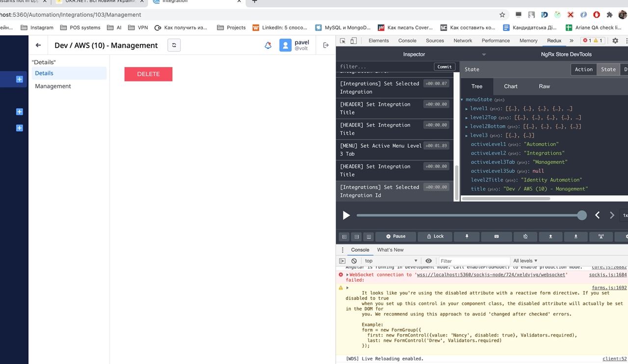Open the What's New drawer tab
Screen dimensions: 628x364
pos(390,250)
